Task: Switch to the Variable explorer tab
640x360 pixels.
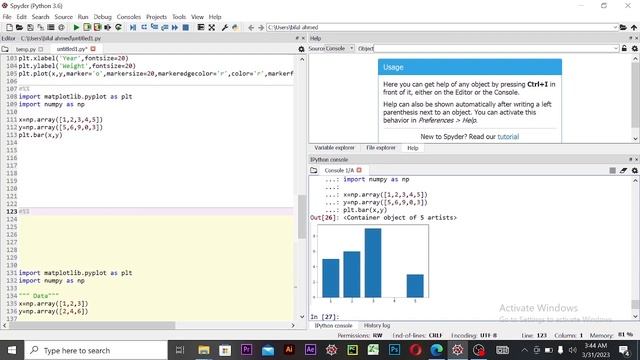Action: tap(334, 148)
